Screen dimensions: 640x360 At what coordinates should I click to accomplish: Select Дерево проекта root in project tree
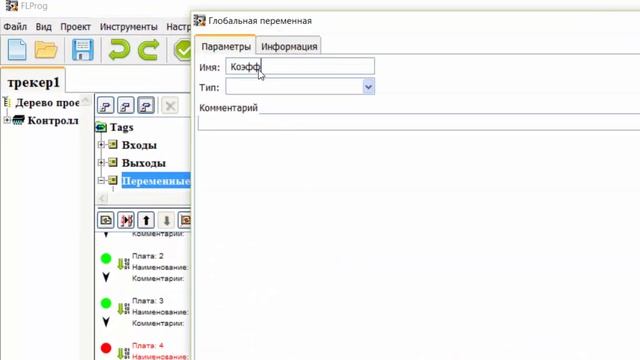[47, 102]
